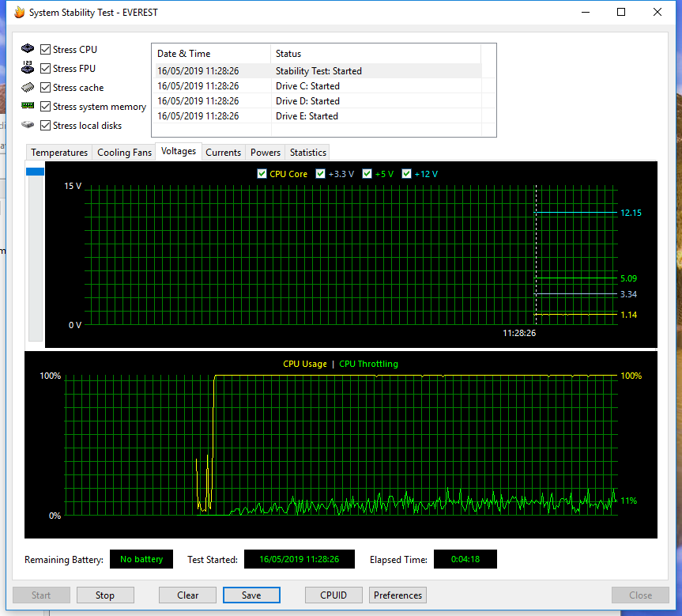
Task: Open the Currents tab
Action: (x=223, y=153)
